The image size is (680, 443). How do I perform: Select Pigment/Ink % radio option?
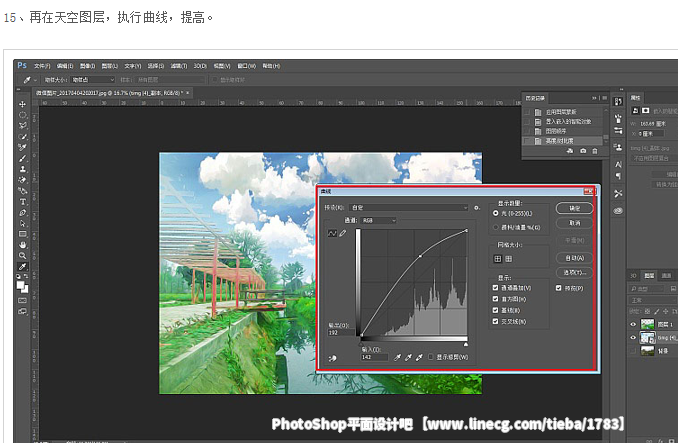pos(496,227)
